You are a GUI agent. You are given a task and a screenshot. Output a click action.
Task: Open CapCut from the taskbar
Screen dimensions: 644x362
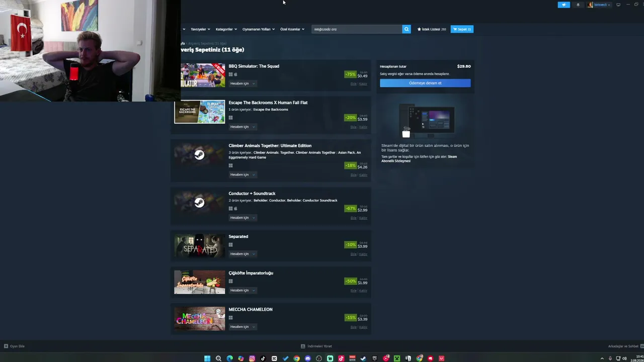click(274, 358)
